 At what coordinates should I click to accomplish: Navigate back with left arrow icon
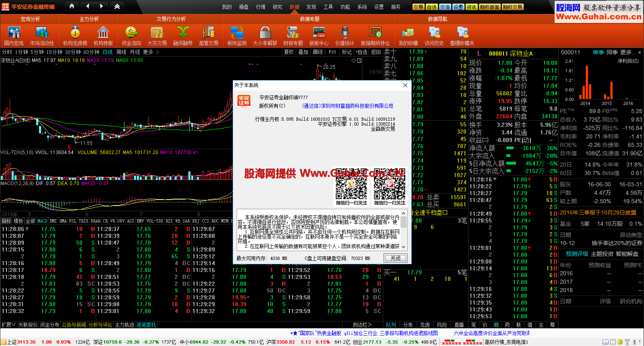(88, 6)
